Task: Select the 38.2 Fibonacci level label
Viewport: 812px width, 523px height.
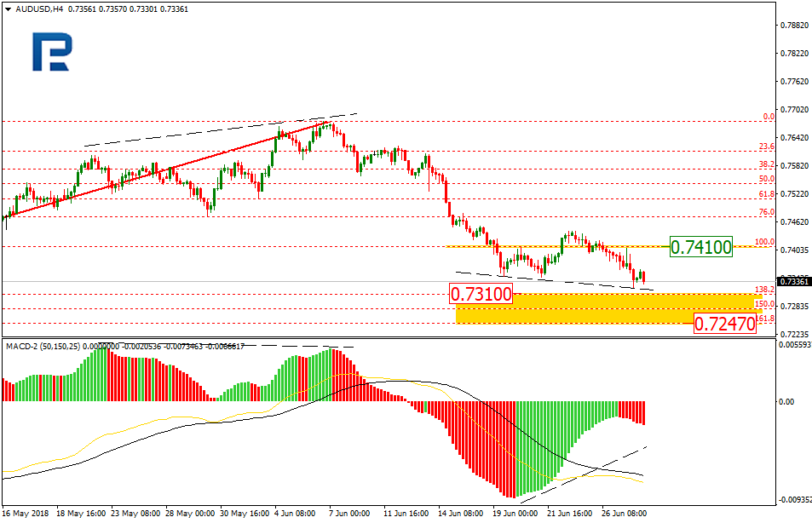Action: [x=766, y=164]
